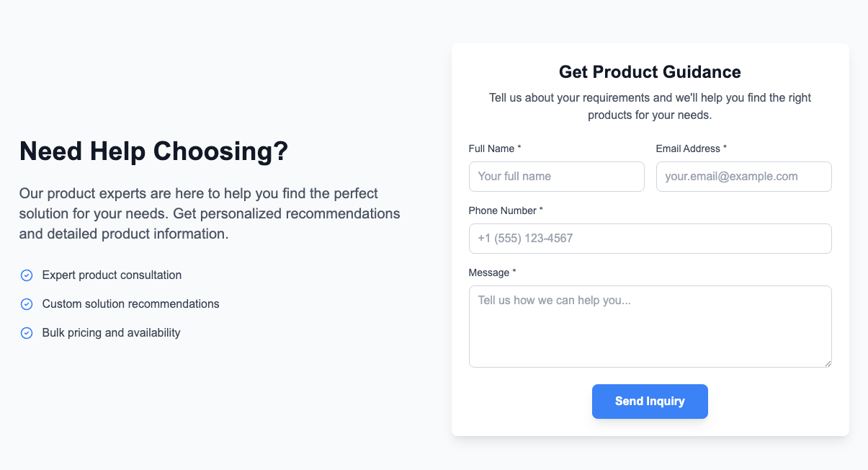This screenshot has width=868, height=470.
Task: Click the check icon beside Bulk pricing and availability
Action: [x=27, y=333]
